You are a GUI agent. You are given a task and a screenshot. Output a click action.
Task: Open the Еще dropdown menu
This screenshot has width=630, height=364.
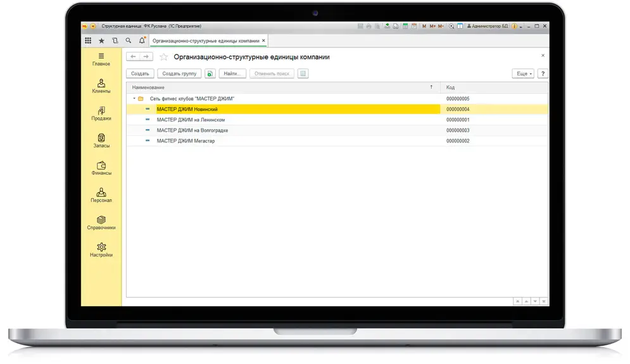(523, 73)
